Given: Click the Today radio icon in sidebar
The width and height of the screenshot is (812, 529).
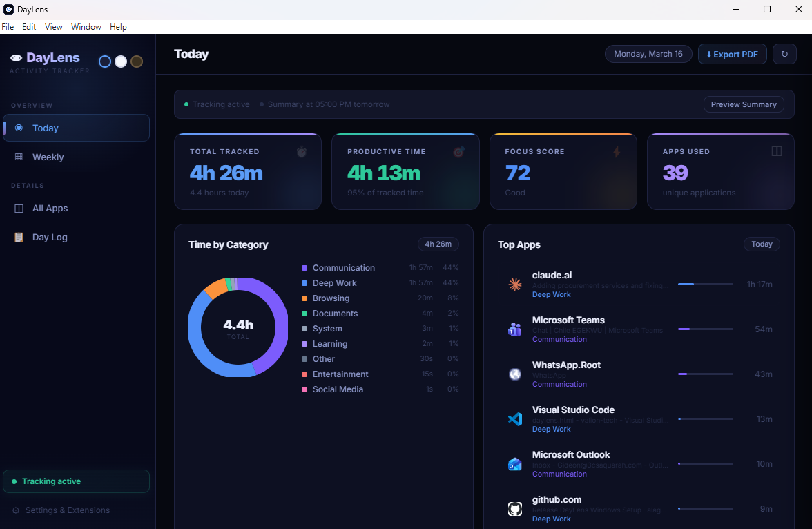Looking at the screenshot, I should click(19, 128).
